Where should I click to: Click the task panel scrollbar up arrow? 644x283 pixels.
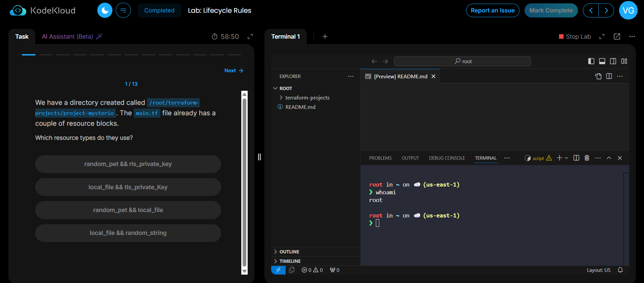click(244, 94)
